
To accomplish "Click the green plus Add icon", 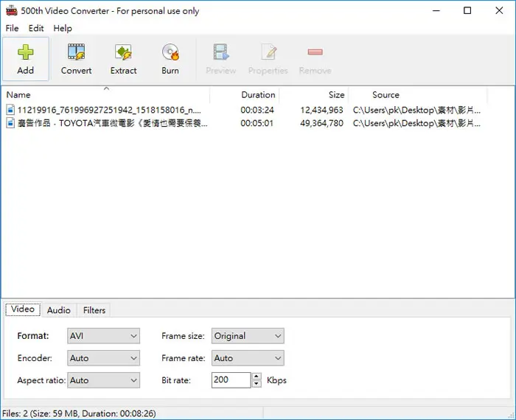I will click(x=25, y=52).
